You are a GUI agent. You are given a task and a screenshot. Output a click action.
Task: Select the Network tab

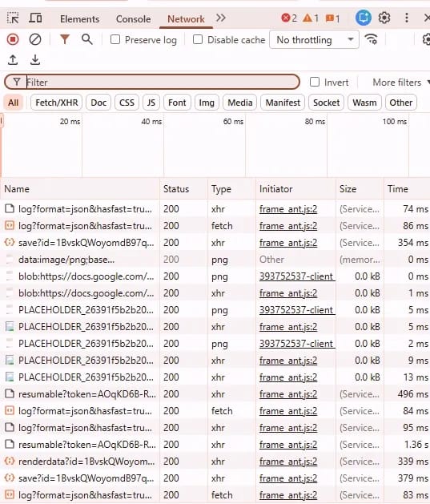(x=186, y=19)
